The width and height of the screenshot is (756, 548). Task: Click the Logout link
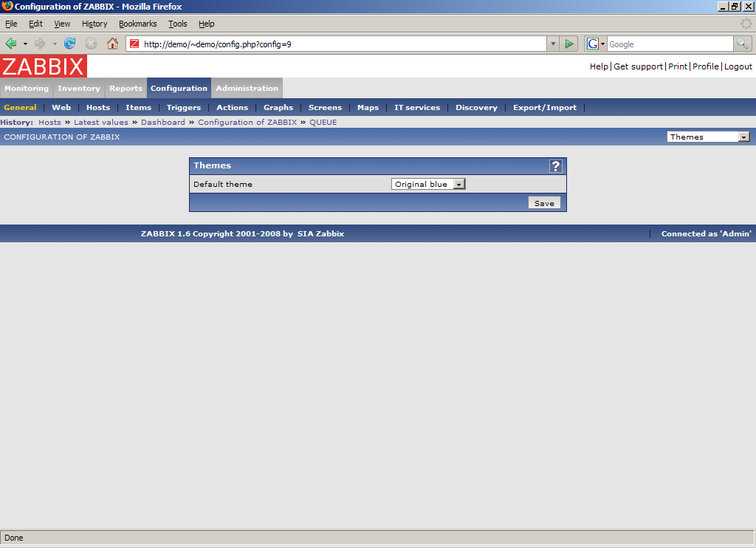738,66
